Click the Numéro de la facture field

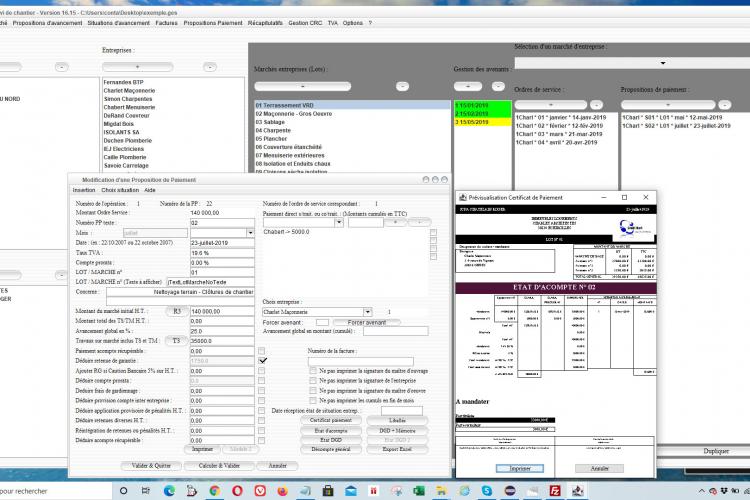[361, 361]
